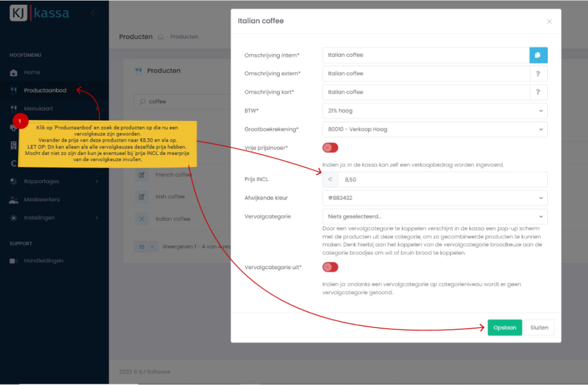The image size is (588, 385).
Task: Click the copy icon next to Omschrijving intern
Action: tap(538, 55)
